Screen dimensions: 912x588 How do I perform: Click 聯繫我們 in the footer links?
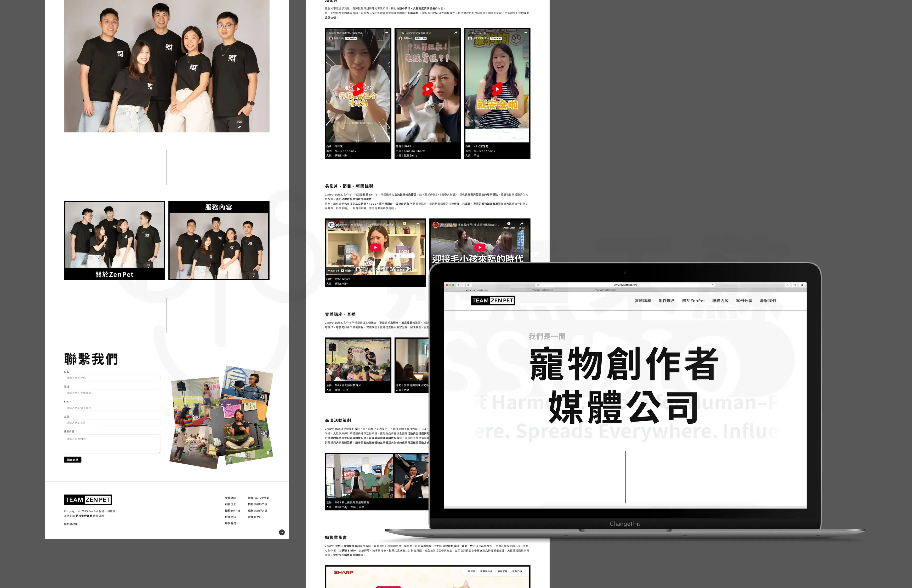click(x=231, y=523)
